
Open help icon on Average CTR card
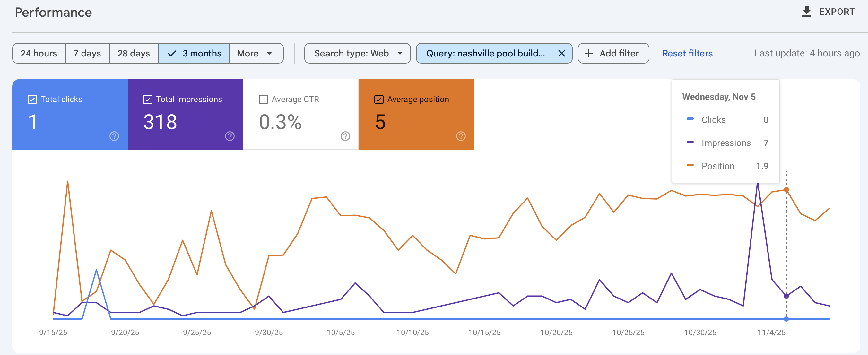tap(345, 136)
